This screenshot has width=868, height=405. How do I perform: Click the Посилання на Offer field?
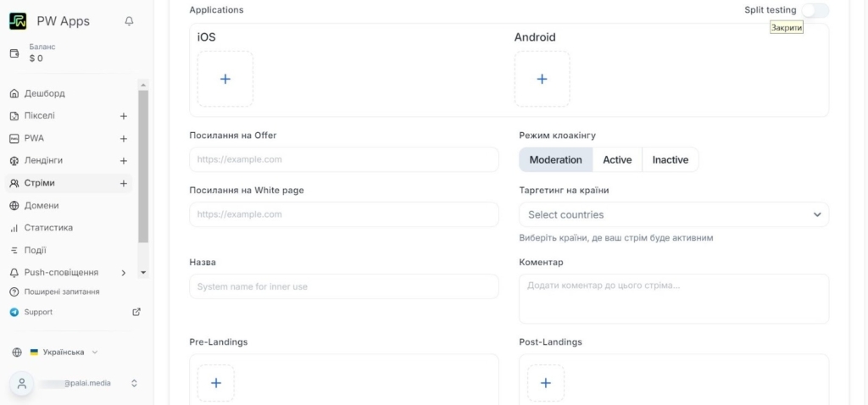click(x=344, y=159)
